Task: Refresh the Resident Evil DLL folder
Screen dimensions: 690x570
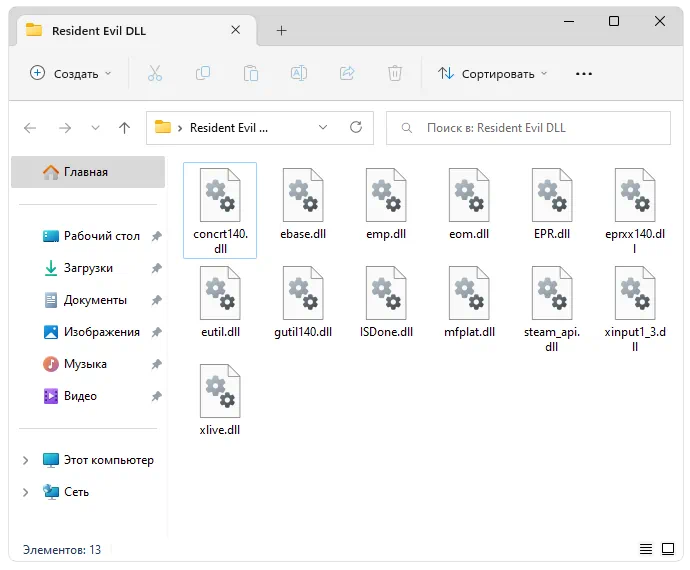Action: 356,128
